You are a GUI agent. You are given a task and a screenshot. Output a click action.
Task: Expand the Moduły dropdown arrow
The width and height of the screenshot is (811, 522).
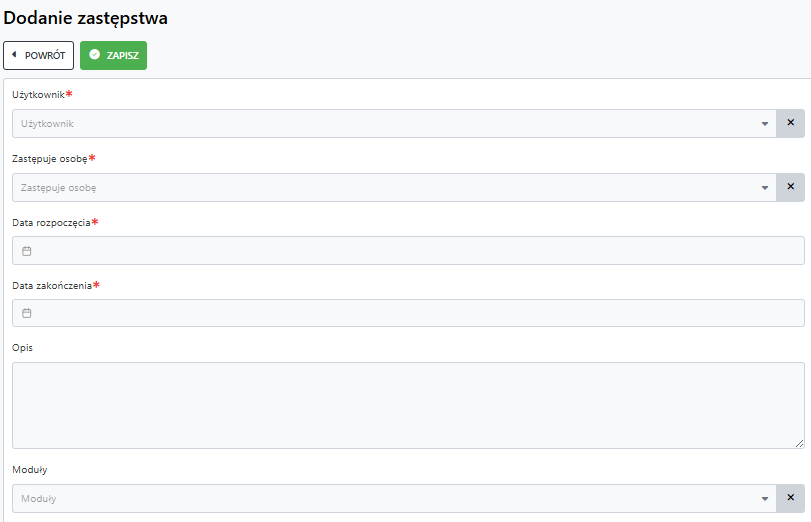pos(764,499)
